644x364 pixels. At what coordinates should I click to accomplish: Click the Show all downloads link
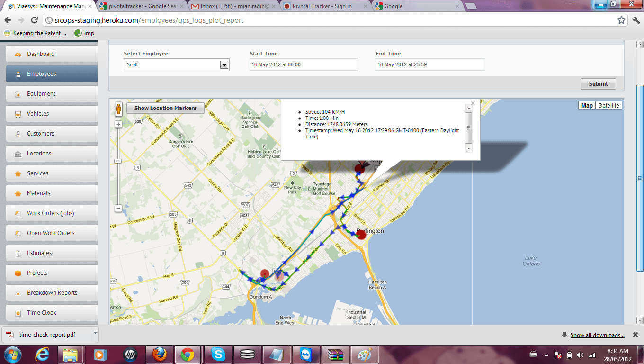coord(597,335)
